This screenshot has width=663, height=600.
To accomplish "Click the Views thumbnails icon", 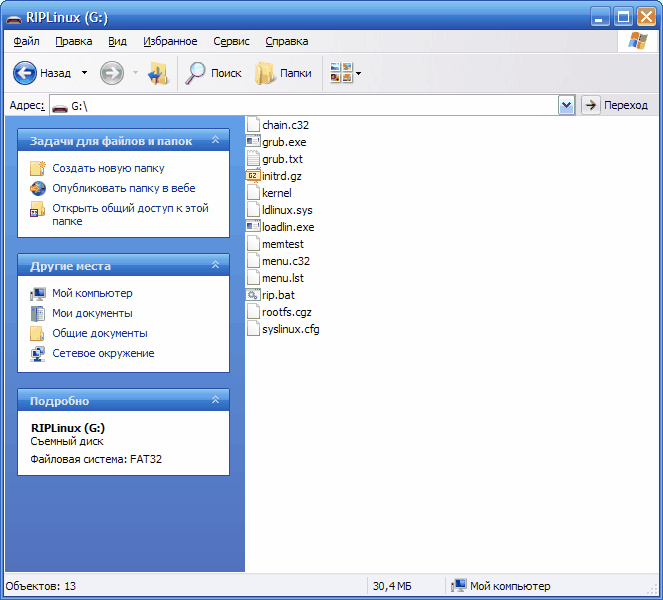I will point(341,73).
